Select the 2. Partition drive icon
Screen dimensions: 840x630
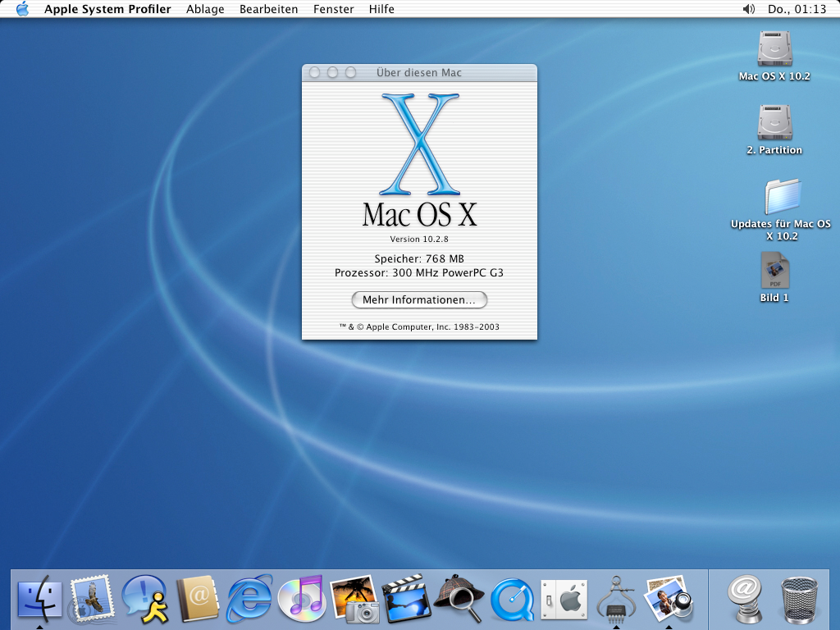[x=774, y=123]
